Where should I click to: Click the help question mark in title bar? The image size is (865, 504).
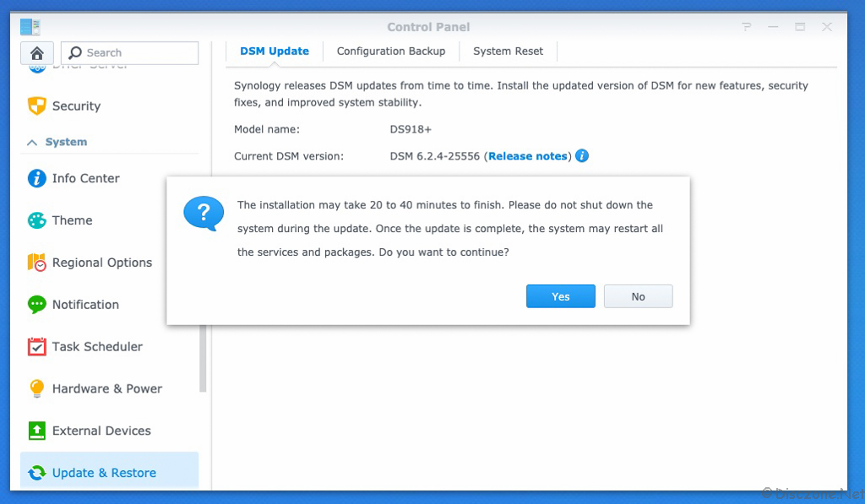click(x=747, y=26)
